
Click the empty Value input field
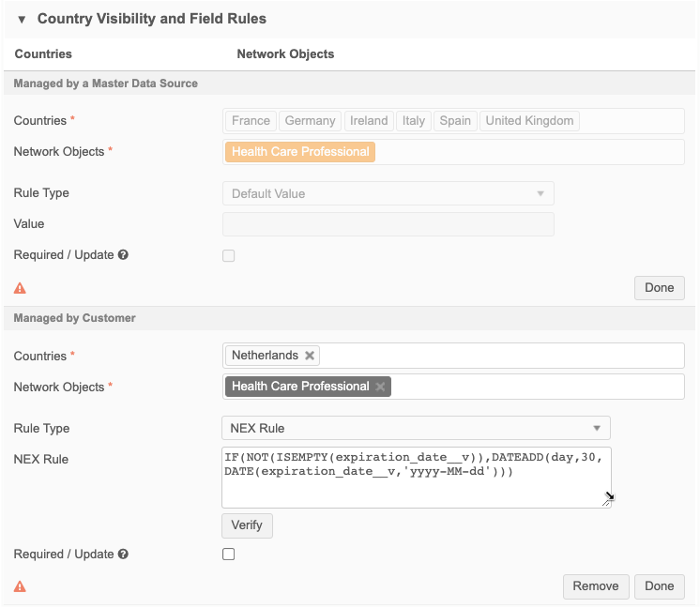(x=388, y=224)
